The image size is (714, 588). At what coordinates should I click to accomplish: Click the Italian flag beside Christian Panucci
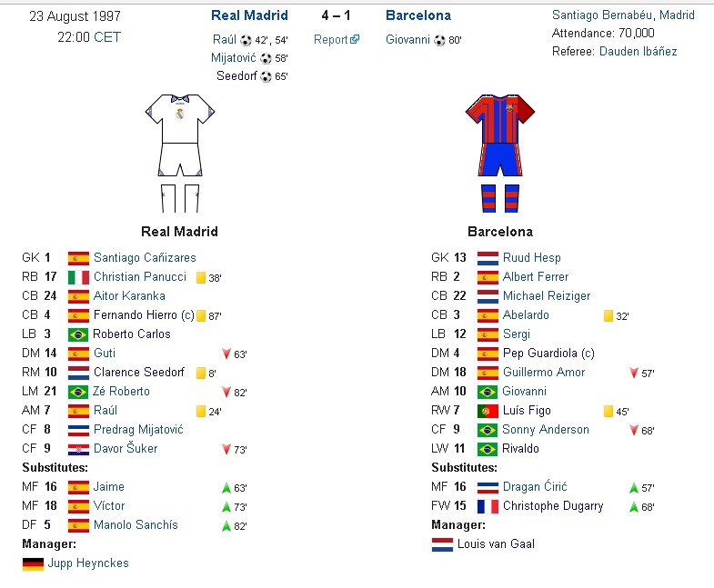pyautogui.click(x=78, y=277)
